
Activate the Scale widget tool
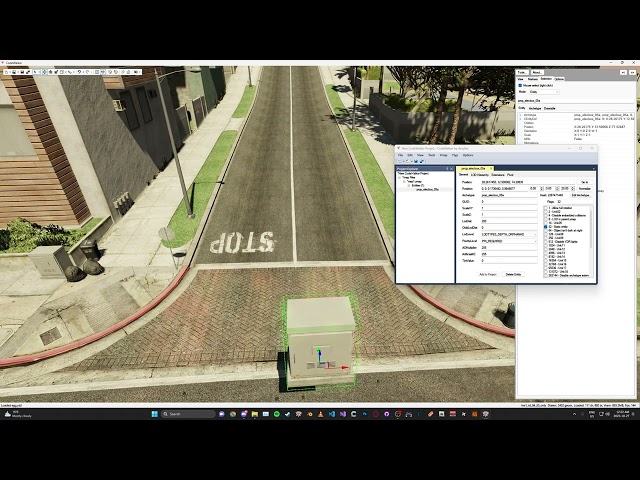click(x=56, y=72)
